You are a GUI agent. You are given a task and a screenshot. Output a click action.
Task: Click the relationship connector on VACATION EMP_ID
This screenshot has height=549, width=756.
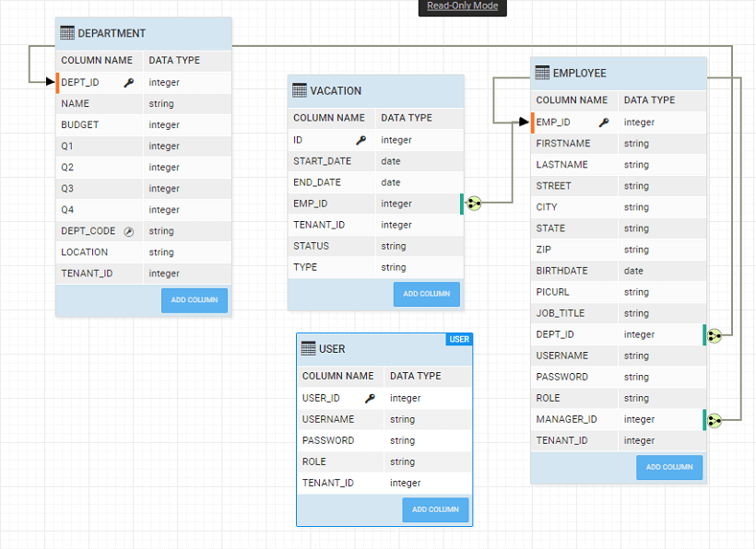(474, 204)
